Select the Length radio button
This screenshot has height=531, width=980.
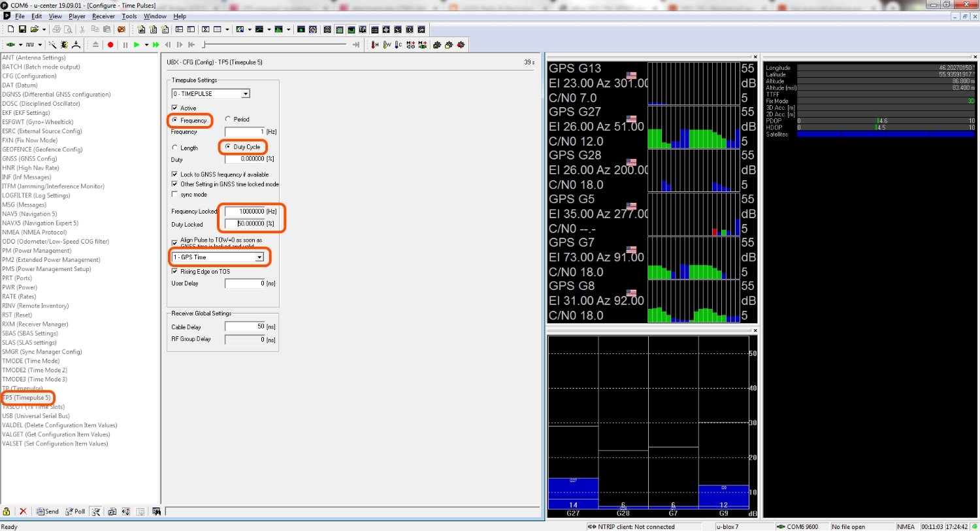(174, 148)
